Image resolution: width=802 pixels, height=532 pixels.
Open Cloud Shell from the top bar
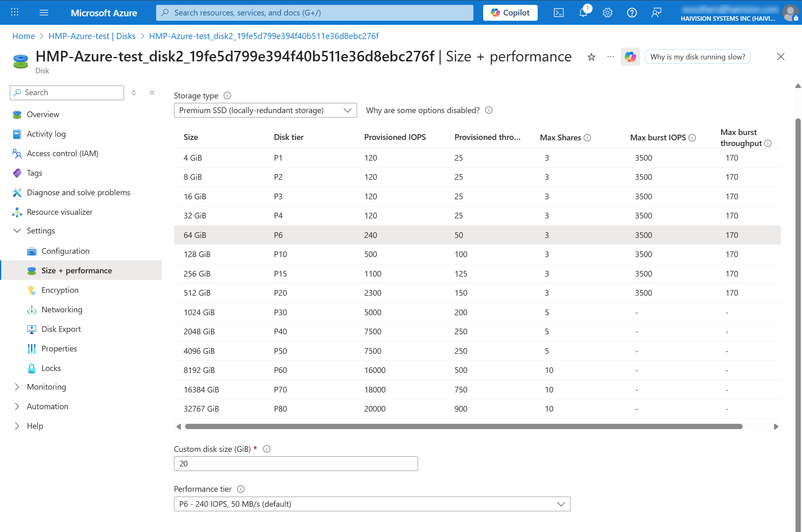click(x=558, y=13)
